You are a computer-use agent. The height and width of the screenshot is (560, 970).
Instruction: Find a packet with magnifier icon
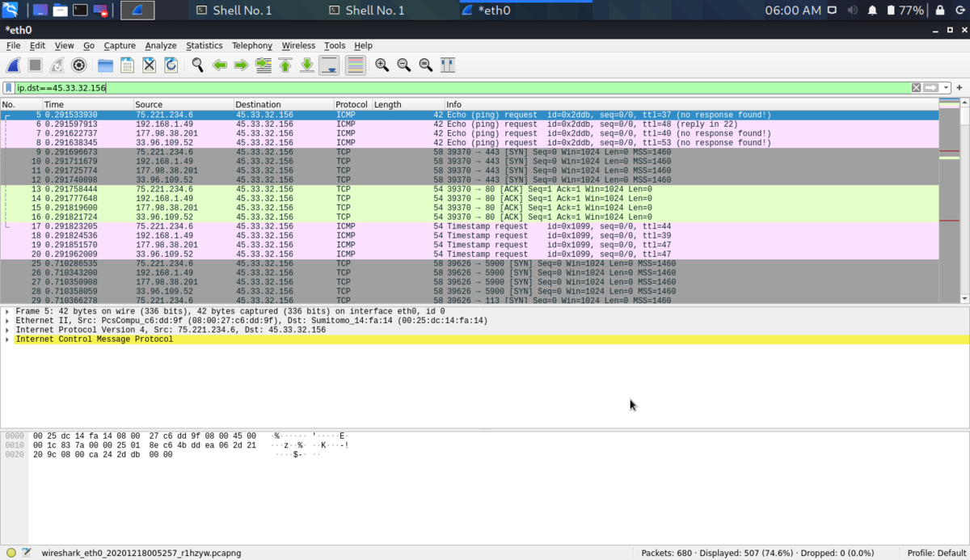pyautogui.click(x=197, y=65)
